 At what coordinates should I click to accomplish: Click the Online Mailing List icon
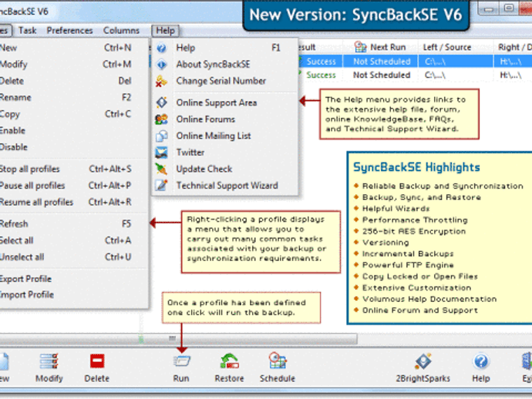pos(161,136)
